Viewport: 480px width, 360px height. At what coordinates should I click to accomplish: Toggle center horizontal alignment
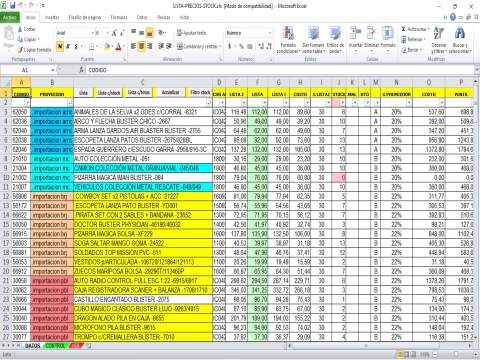coord(141,46)
